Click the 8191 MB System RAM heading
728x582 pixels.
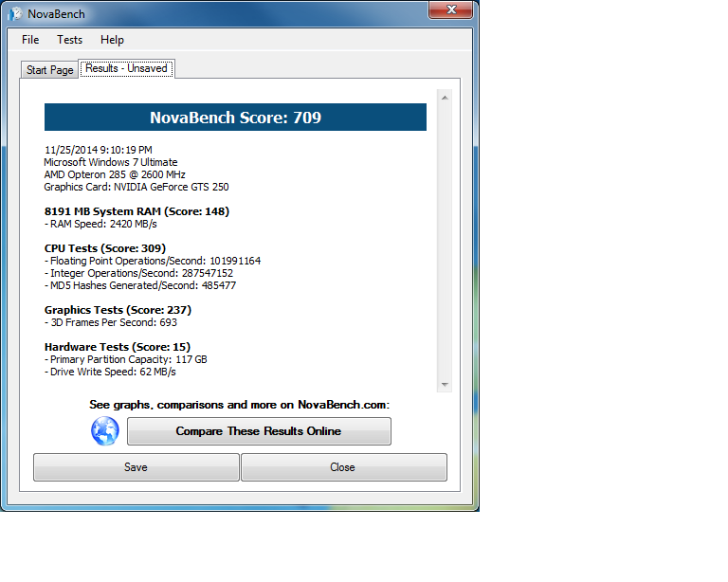(x=136, y=211)
